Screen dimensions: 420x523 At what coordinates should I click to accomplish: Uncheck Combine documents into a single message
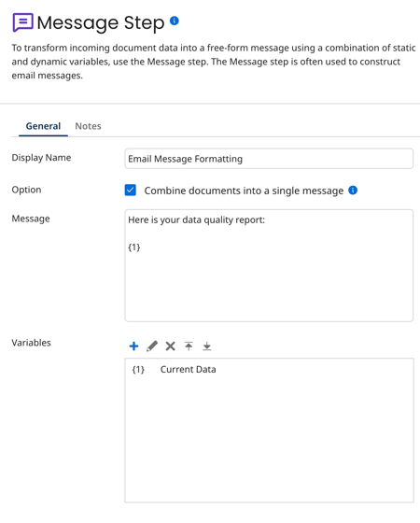click(131, 191)
